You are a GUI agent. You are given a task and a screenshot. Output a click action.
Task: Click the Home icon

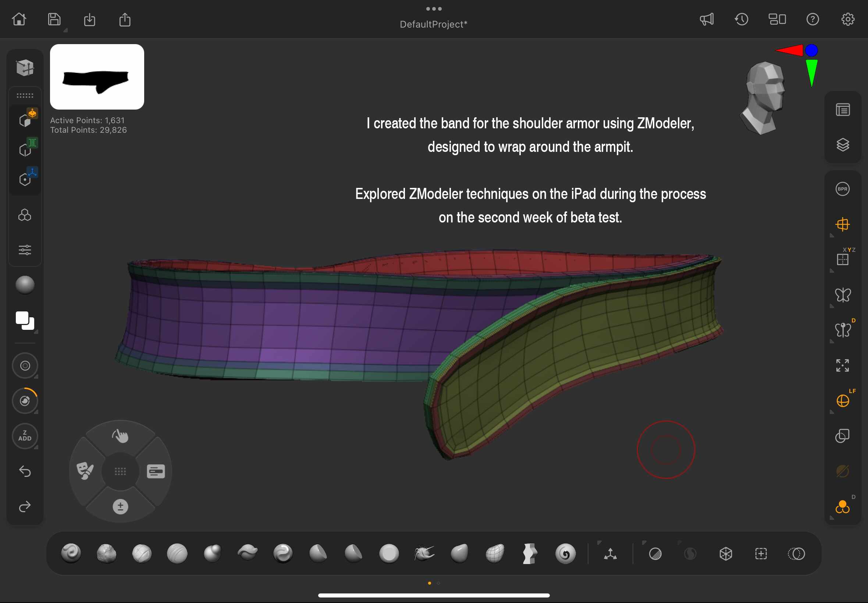coord(19,19)
